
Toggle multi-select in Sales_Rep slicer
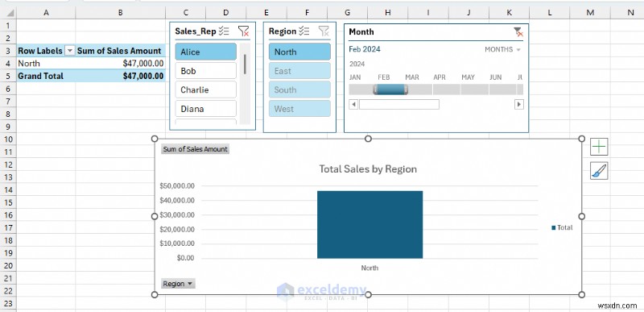click(x=225, y=31)
